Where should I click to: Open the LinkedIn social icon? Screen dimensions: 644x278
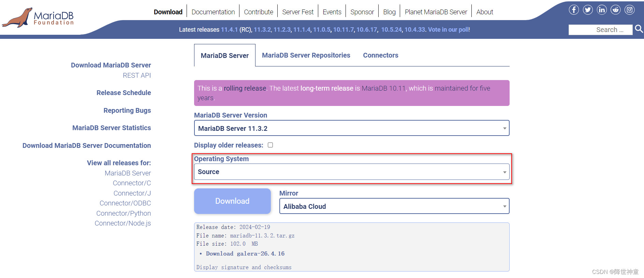click(x=602, y=10)
